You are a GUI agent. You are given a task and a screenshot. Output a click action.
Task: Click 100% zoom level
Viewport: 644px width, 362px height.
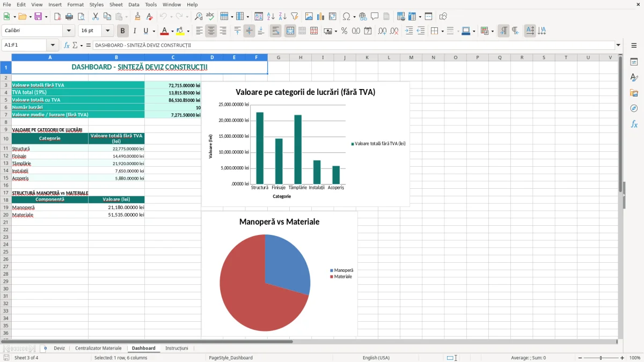click(635, 358)
